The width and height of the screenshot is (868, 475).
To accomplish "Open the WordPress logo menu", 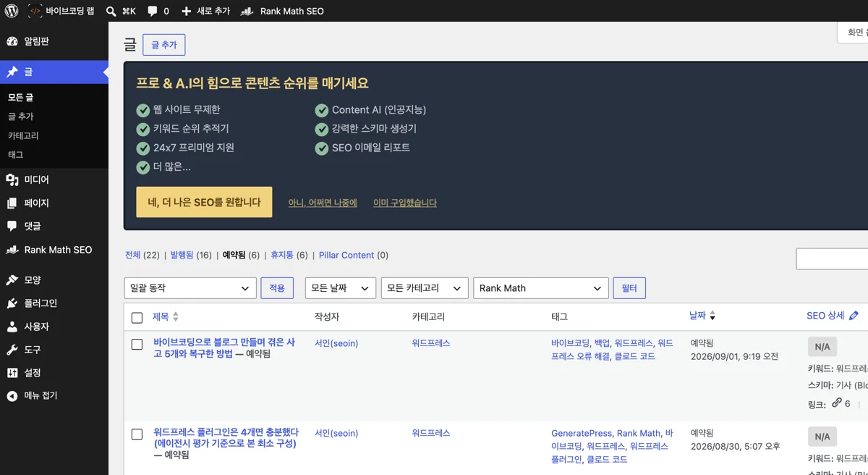I will coord(12,11).
